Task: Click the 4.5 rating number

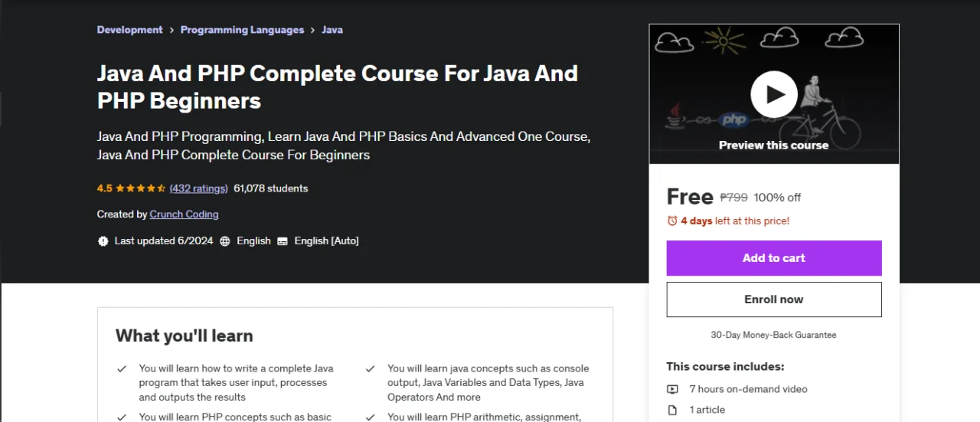Action: [x=105, y=188]
